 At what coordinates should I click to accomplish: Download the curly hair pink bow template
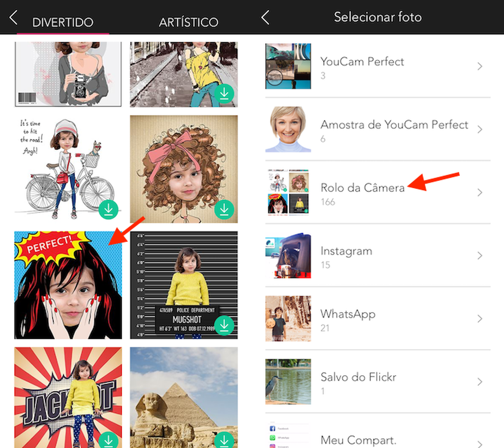click(224, 209)
